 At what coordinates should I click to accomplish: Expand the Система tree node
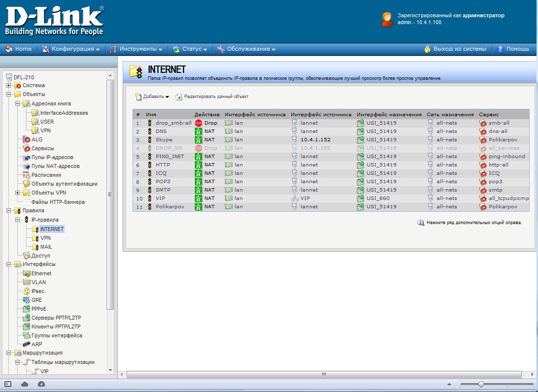point(8,86)
